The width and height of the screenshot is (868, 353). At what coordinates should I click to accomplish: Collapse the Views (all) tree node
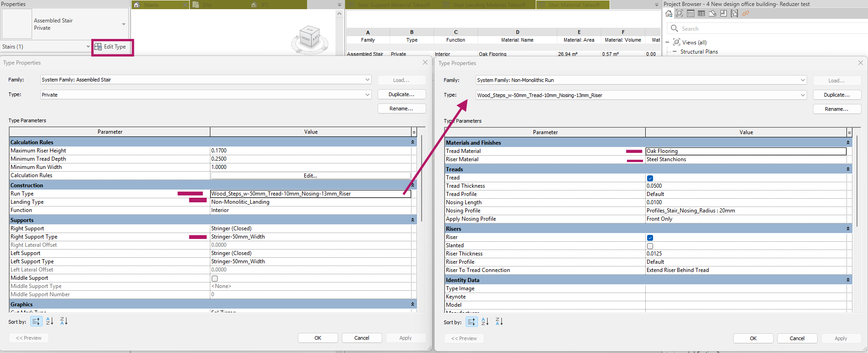(x=667, y=42)
